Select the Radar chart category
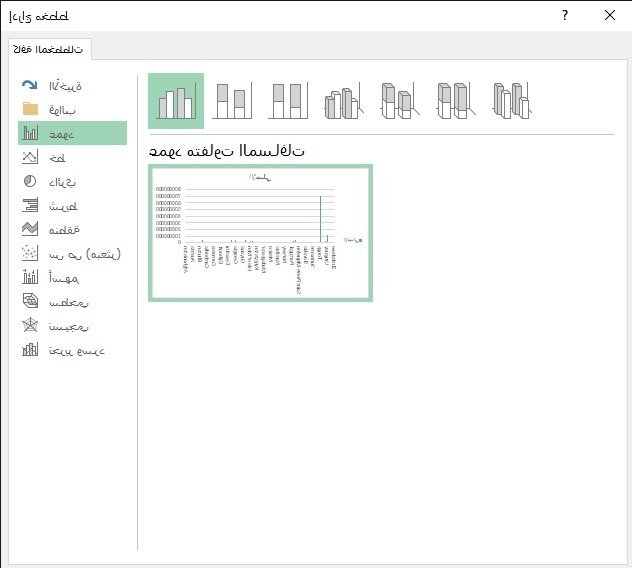Screen dimensions: 632x568 [x=72, y=326]
